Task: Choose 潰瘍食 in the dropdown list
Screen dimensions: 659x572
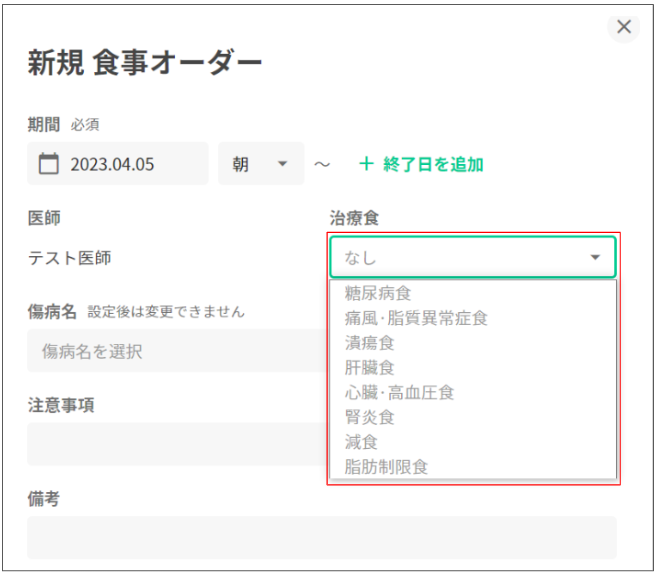Action: 369,343
